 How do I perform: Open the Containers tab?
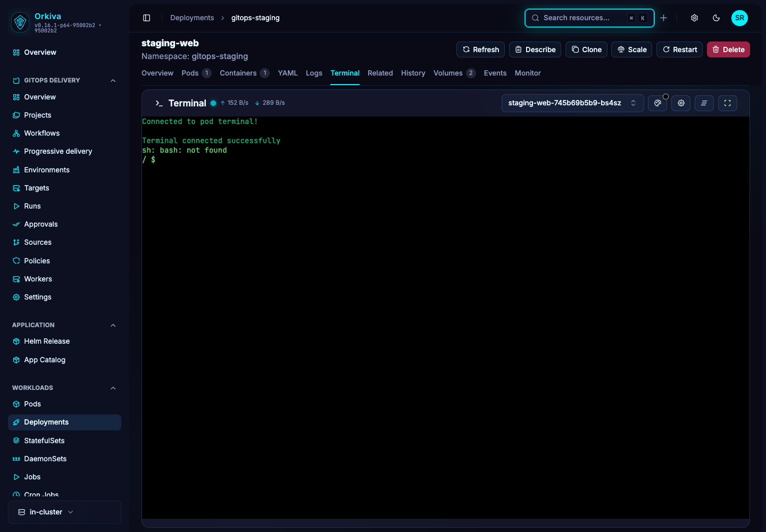(244, 73)
